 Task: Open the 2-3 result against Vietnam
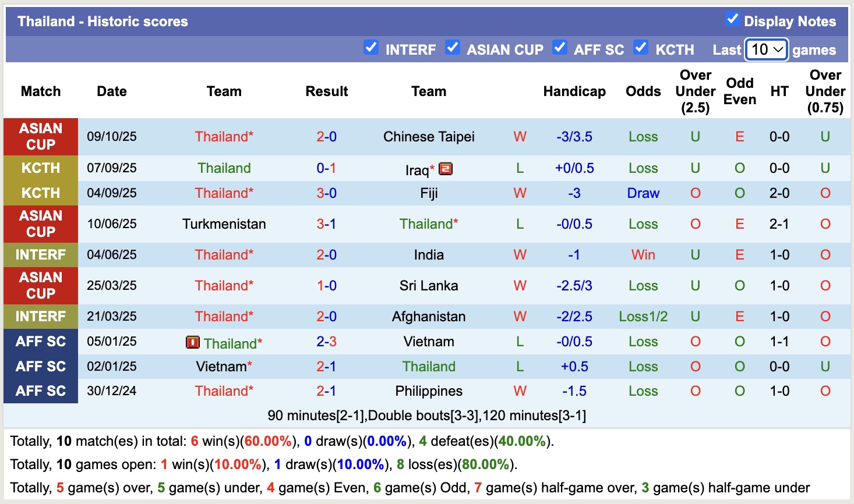pos(326,342)
